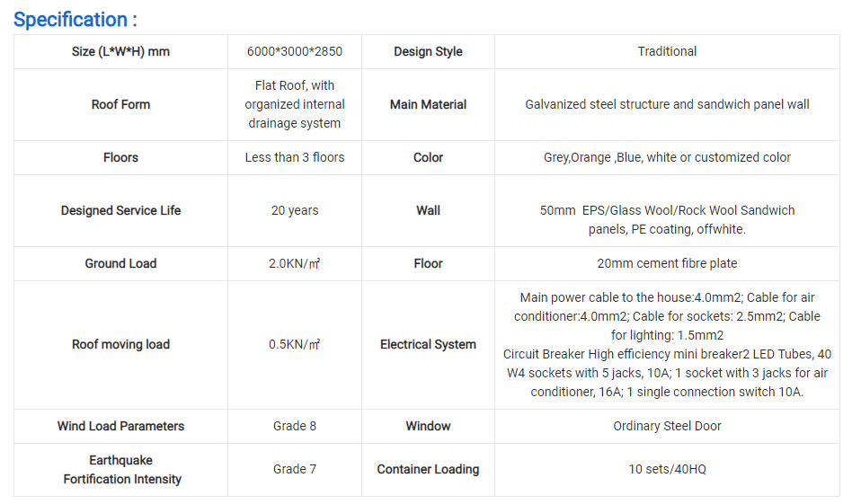
Task: Click the 20mm cement fibre plate text
Action: pos(667,264)
